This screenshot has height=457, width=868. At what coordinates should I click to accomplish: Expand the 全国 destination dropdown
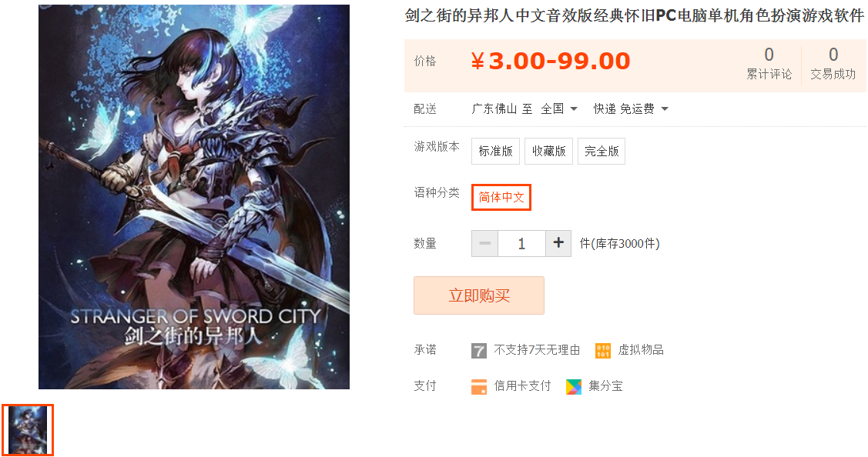coord(559,109)
